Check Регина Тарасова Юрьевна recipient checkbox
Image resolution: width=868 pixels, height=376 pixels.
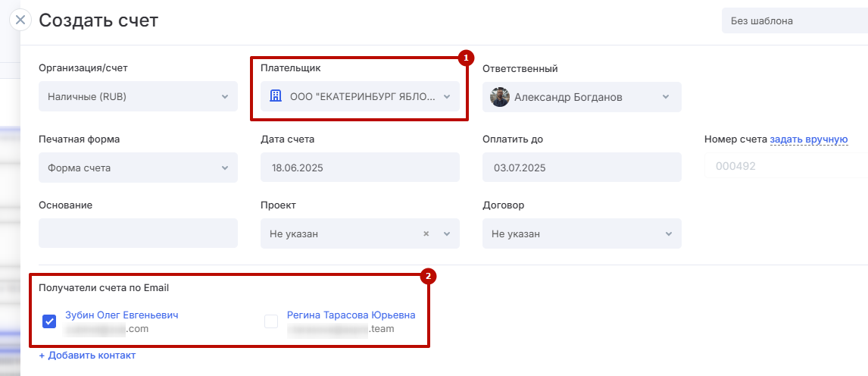pyautogui.click(x=271, y=321)
